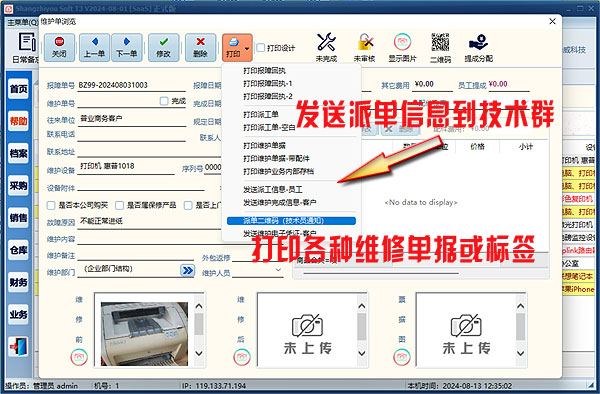Open the 仓库 sidebar button
The image size is (600, 394).
(x=18, y=250)
